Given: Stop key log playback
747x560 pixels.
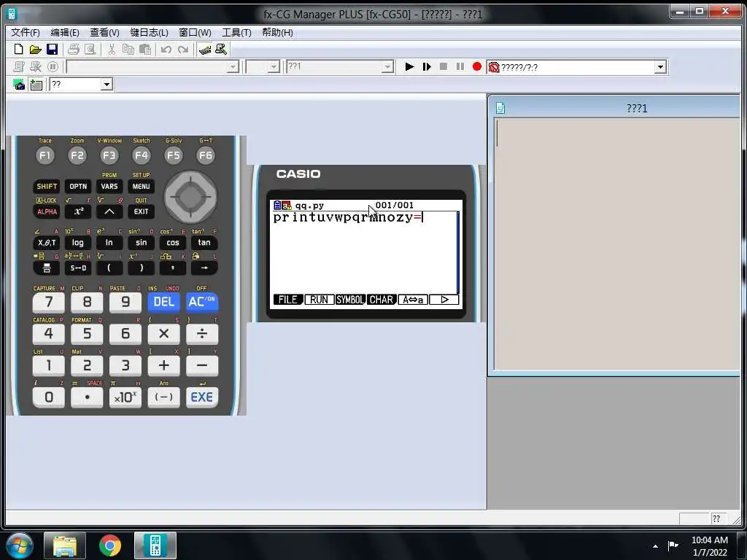Looking at the screenshot, I should click(443, 66).
